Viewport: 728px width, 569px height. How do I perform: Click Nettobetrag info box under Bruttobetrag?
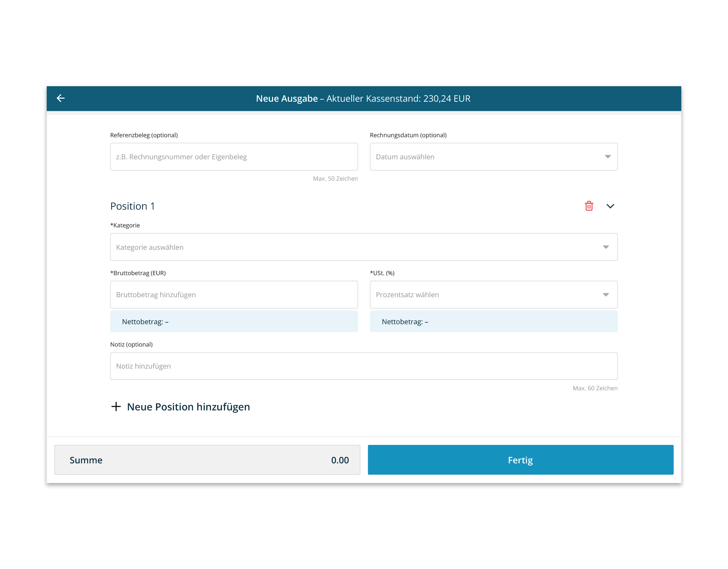coord(234,322)
